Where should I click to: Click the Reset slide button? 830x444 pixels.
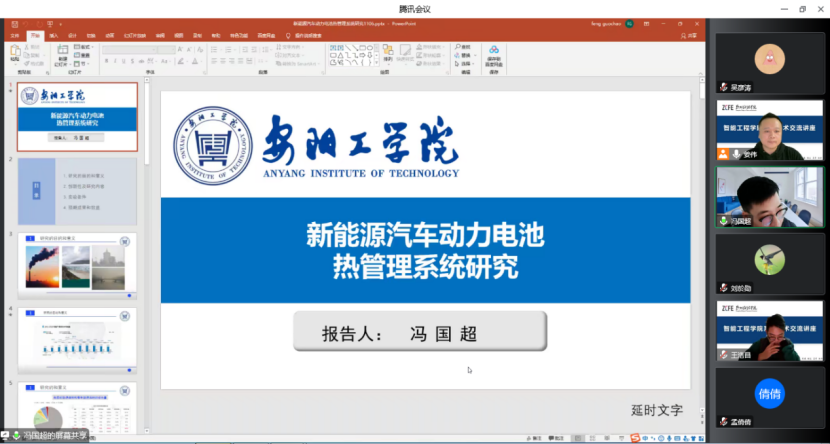(x=82, y=55)
